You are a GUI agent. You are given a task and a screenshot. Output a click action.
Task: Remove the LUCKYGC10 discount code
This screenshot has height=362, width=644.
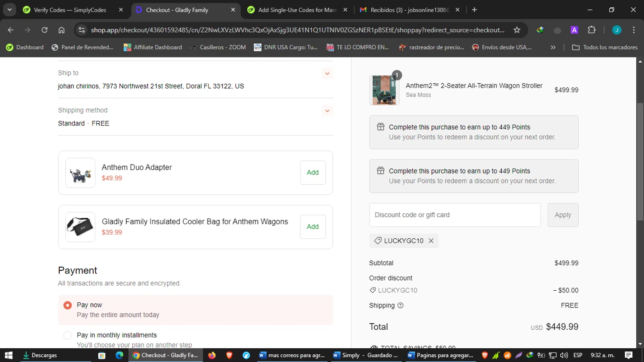coord(431,241)
